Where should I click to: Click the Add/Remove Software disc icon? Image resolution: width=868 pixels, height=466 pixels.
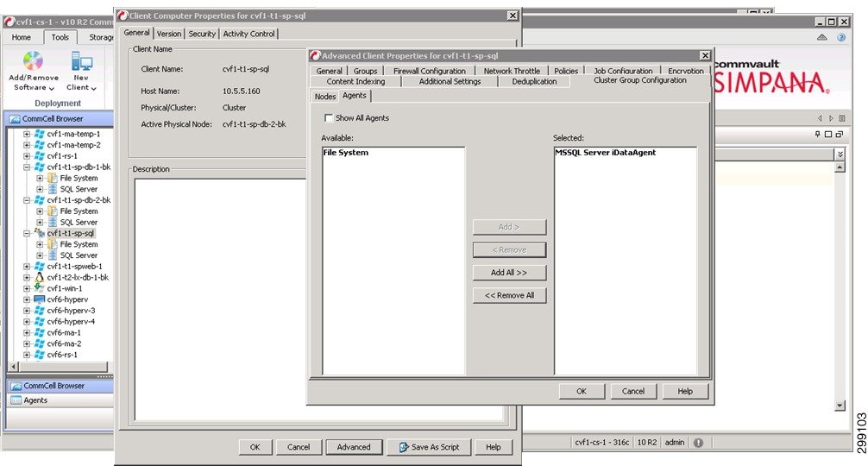33,61
